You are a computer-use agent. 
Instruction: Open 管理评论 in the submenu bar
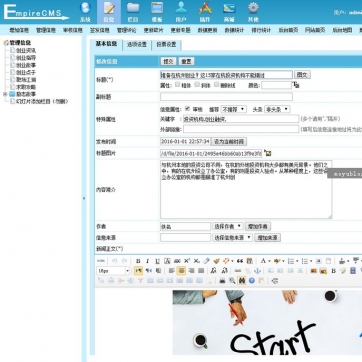pyautogui.click(x=126, y=30)
